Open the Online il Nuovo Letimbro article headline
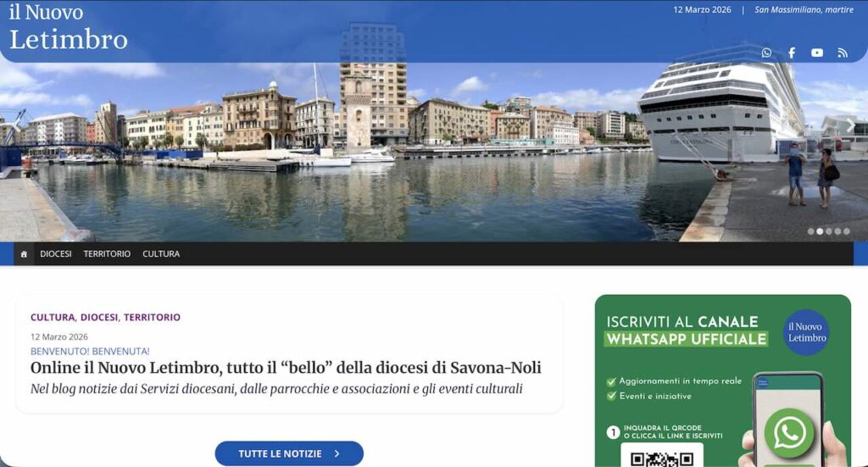The image size is (868, 467). point(286,367)
